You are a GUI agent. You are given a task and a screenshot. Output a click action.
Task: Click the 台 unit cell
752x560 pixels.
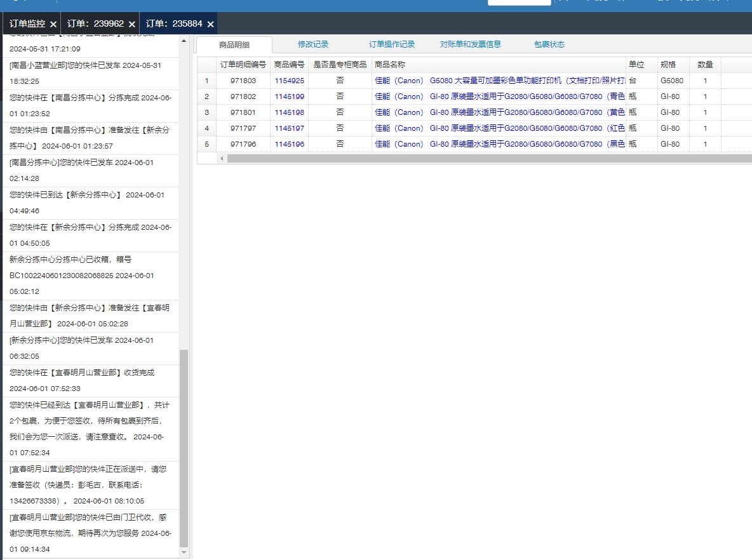(641, 81)
